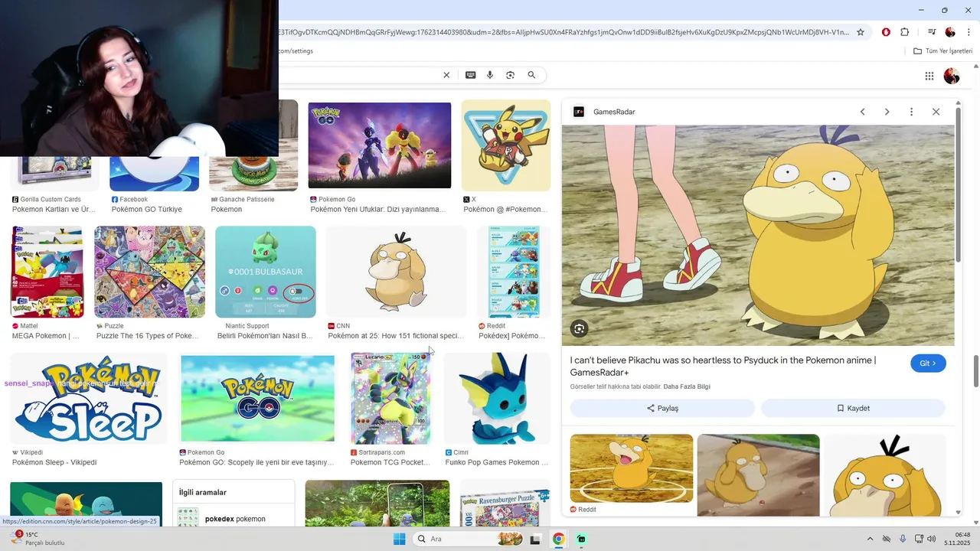Screen dimensions: 980x551
Task: Open the Google apps grid
Action: [929, 76]
